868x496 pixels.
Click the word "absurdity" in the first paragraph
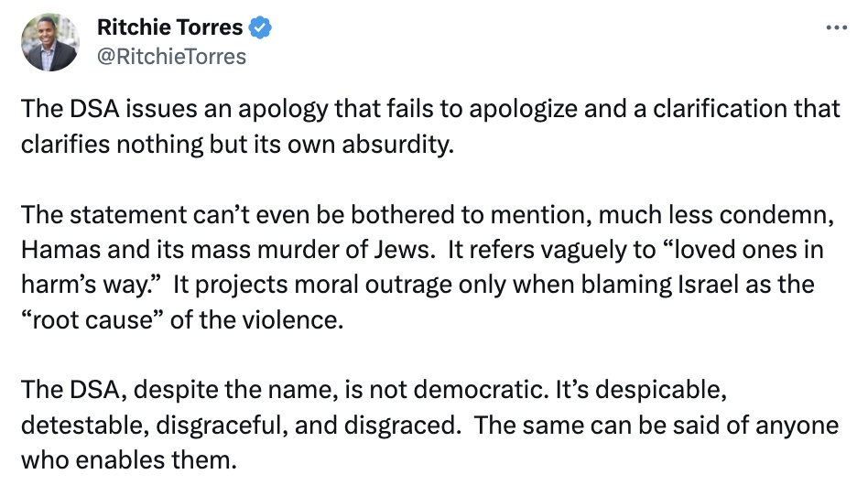[x=397, y=145]
